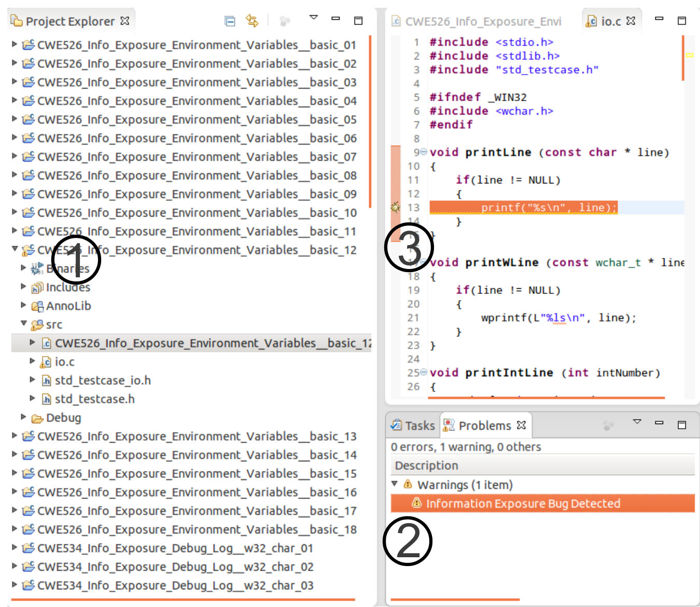The width and height of the screenshot is (700, 607).
Task: Click the AnnoLib folder icon
Action: [37, 306]
